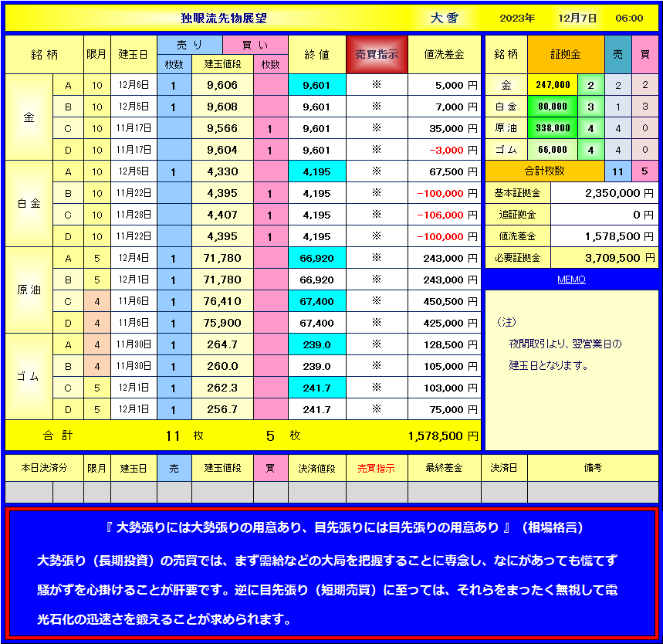The width and height of the screenshot is (663, 644).
Task: Click the cyan 239.0 closing price in ゴム row A
Action: pyautogui.click(x=316, y=344)
